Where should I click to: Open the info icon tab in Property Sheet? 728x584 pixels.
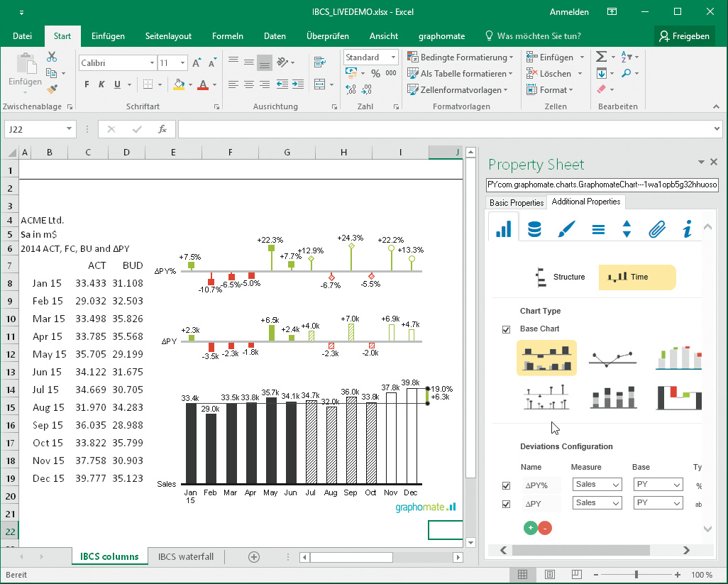tap(687, 229)
